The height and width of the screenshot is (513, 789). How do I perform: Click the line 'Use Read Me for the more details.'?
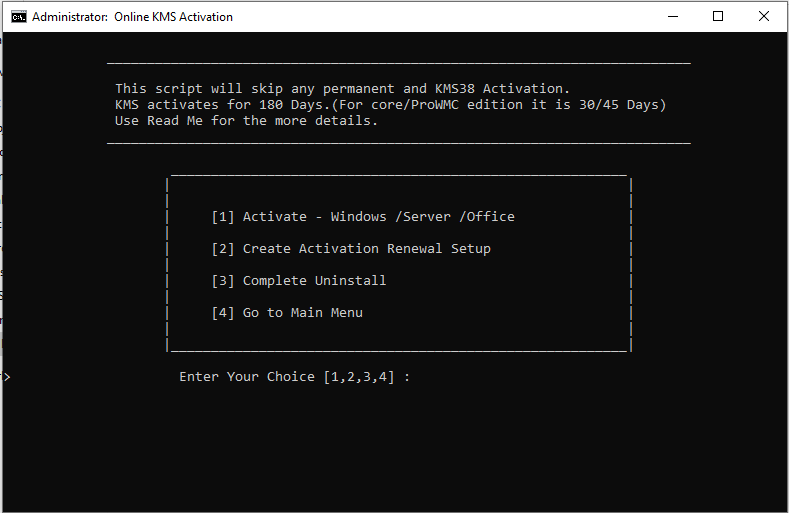[x=246, y=121]
